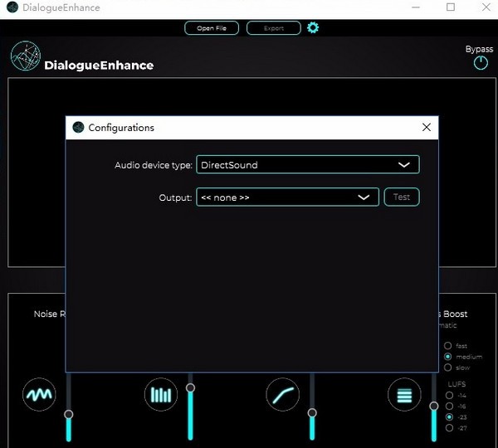This screenshot has width=498, height=448.
Task: Click the slider handle beside curve icon
Action: (312, 413)
